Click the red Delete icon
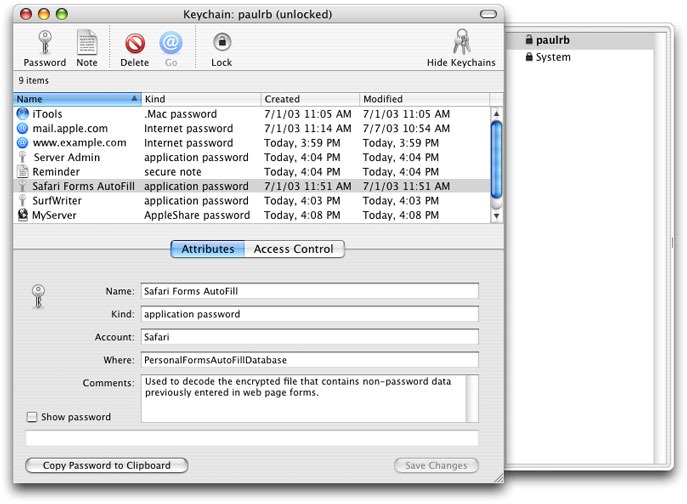The height and width of the screenshot is (504, 687). (x=134, y=43)
